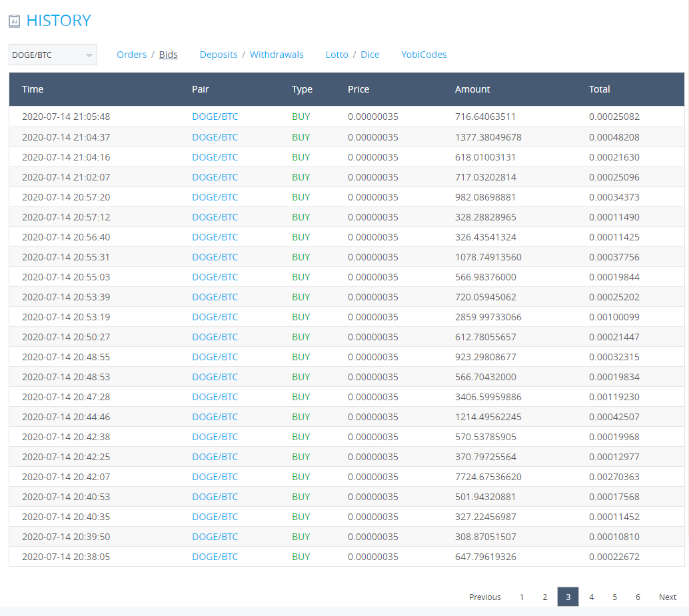Open the Dice history

370,55
